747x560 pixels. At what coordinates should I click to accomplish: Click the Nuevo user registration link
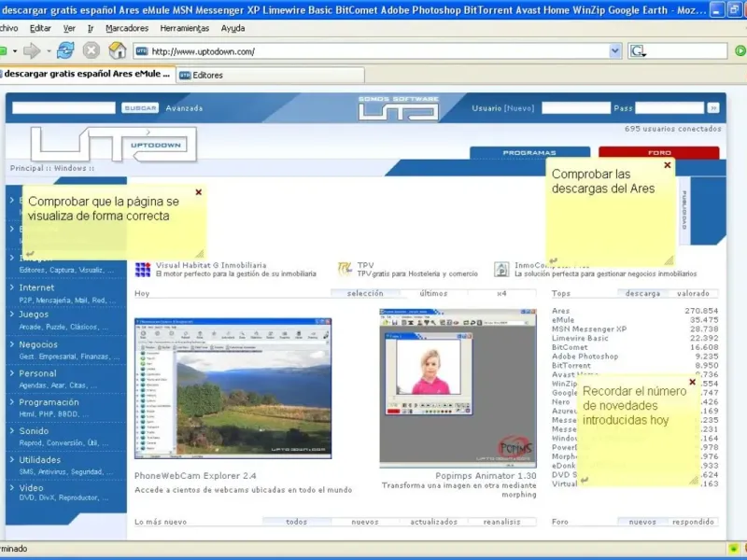[519, 108]
